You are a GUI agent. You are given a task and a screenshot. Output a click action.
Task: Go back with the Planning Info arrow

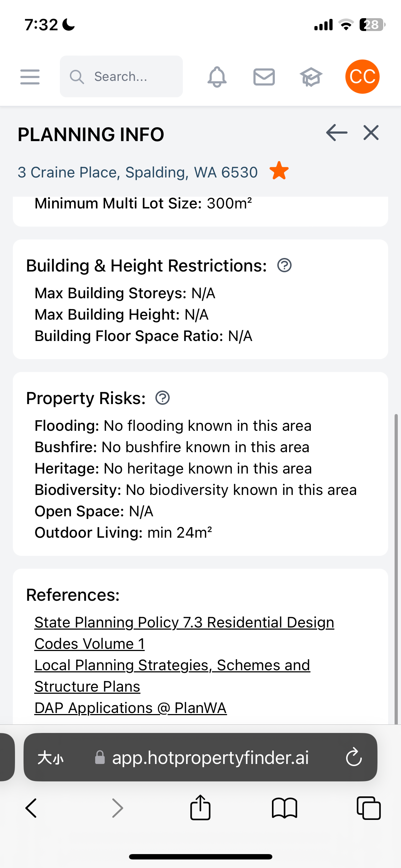(x=336, y=133)
